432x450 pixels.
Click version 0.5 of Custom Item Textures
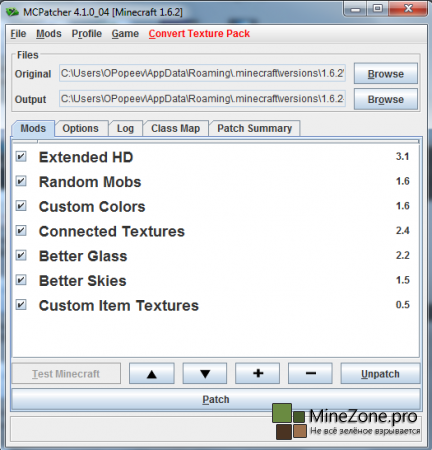point(403,305)
